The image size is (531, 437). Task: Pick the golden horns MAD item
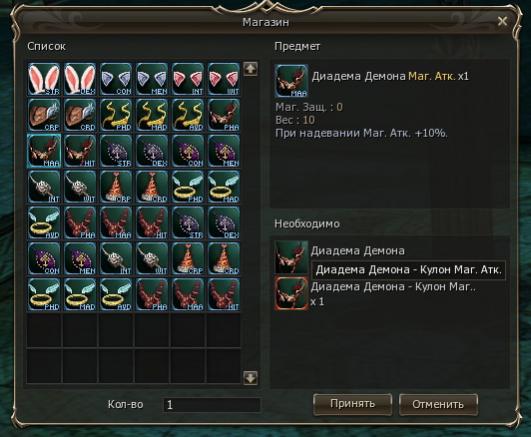(152, 115)
